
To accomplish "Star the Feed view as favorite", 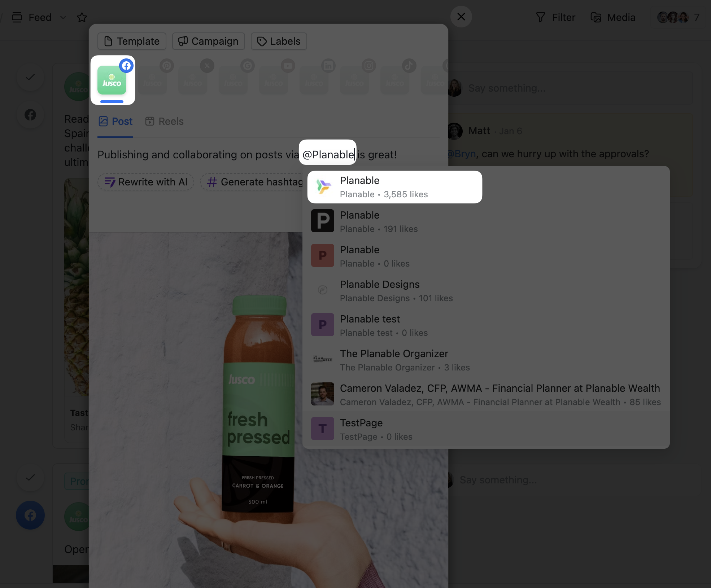I will coord(82,17).
